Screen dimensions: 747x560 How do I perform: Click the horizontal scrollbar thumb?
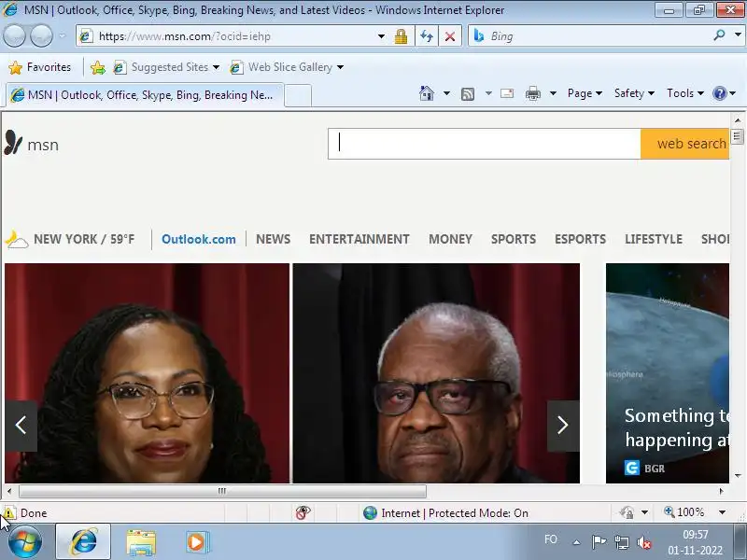pyautogui.click(x=222, y=491)
